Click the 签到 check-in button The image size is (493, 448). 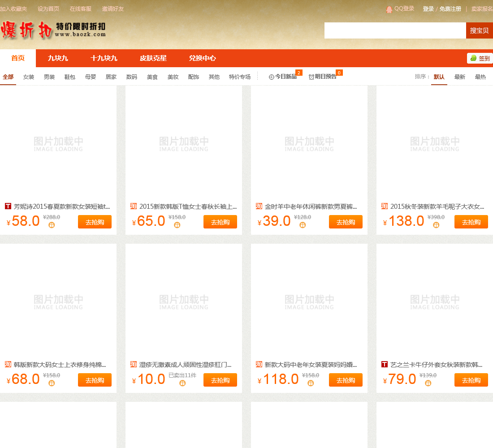tap(480, 58)
